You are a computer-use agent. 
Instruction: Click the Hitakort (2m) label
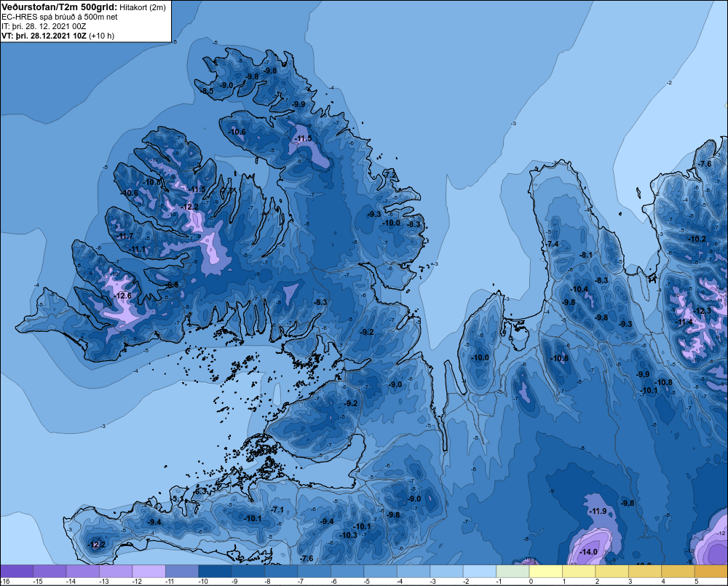click(143, 7)
